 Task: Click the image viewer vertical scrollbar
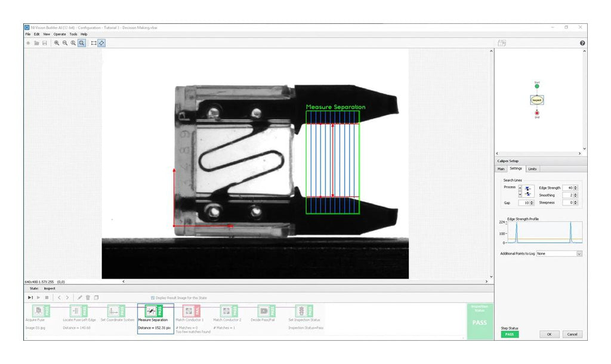[x=491, y=164]
